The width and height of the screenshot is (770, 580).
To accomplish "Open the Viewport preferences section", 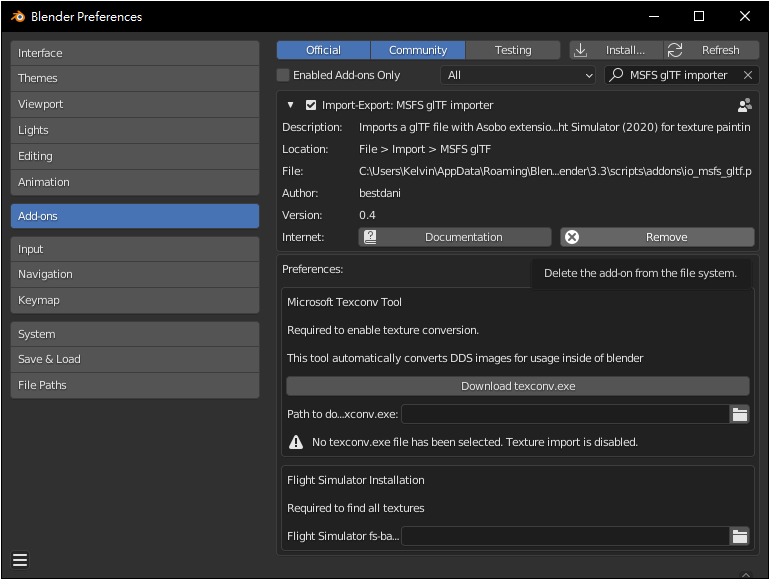I will [135, 104].
